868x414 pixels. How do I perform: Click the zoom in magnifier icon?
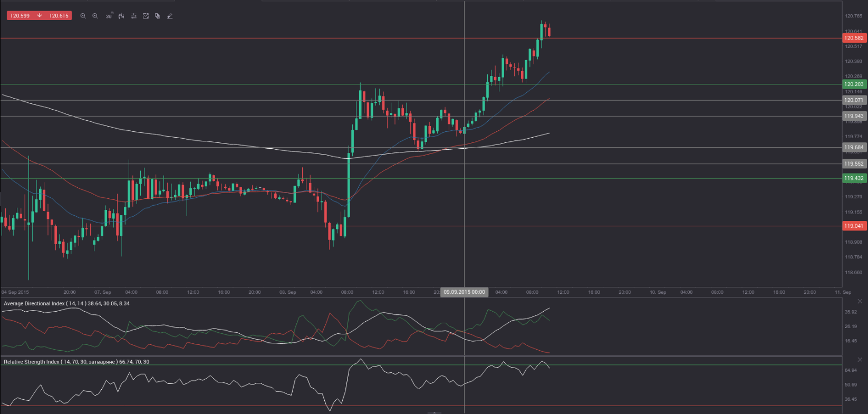pos(95,16)
